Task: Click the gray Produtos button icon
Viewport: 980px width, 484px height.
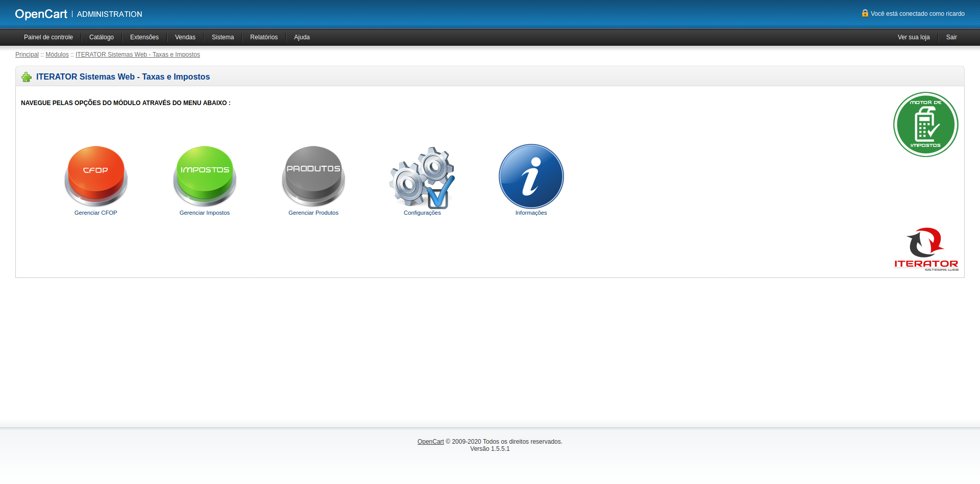Action: click(313, 176)
